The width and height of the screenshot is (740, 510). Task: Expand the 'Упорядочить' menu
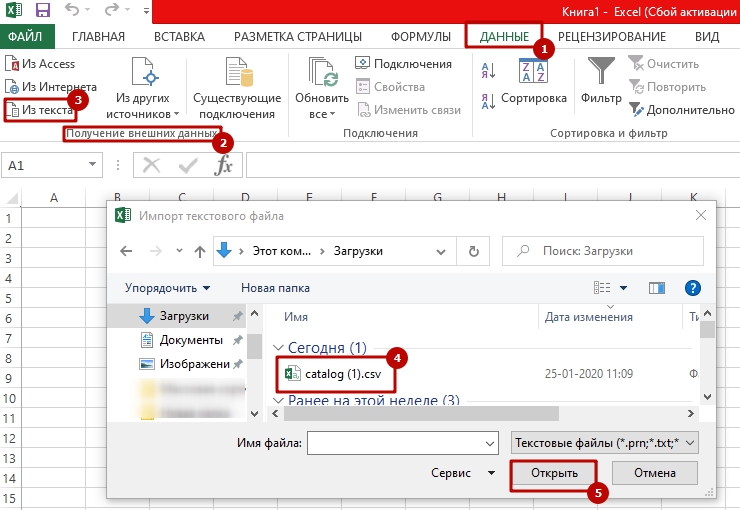coord(167,288)
